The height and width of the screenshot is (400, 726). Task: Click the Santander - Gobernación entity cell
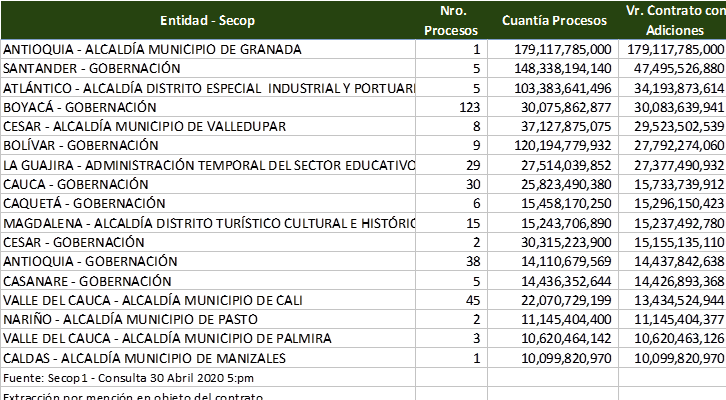coord(92,68)
